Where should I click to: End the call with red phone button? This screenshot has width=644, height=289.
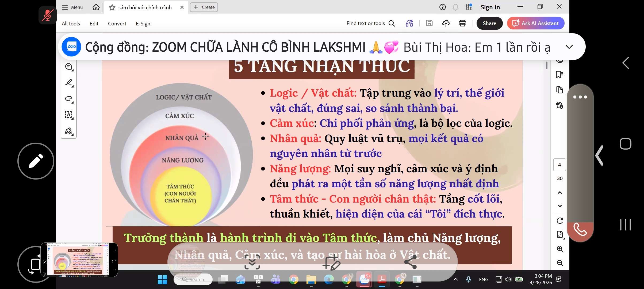[x=580, y=230]
